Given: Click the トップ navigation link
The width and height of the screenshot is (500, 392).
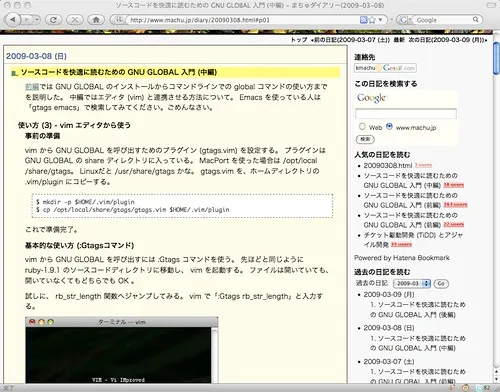Looking at the screenshot, I should (299, 40).
